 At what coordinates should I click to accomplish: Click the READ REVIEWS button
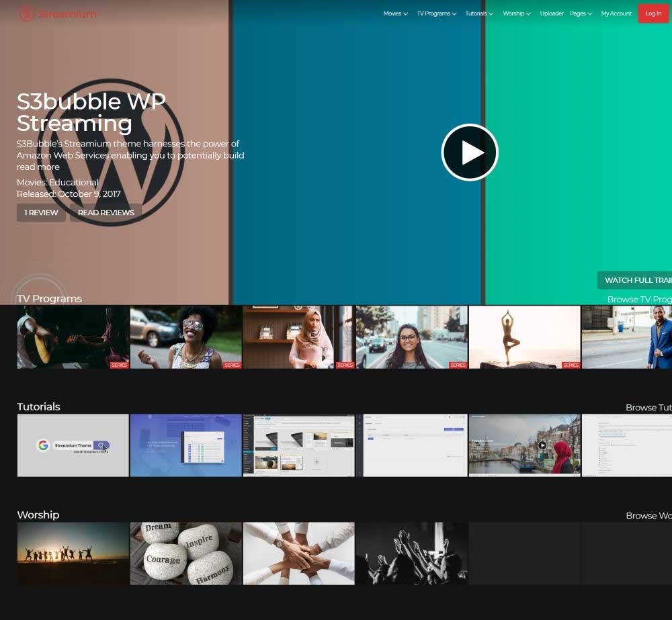click(x=106, y=212)
